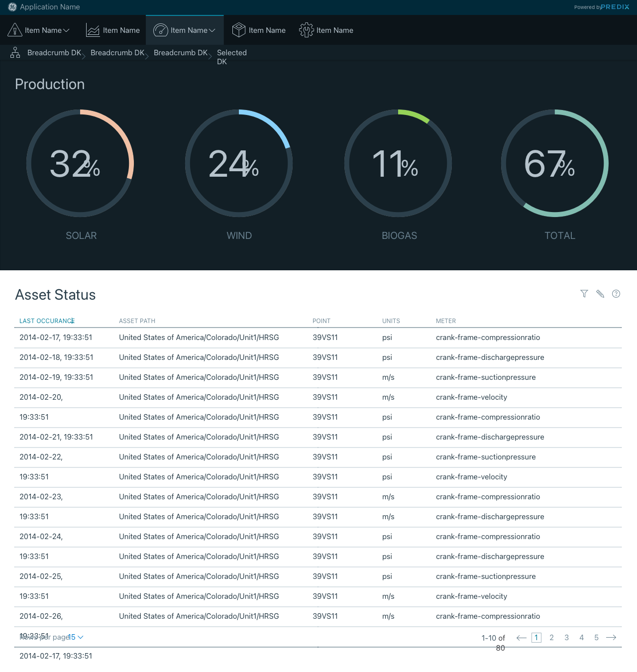Open the rows per page dropdown
Viewport: 637px width, 672px height.
pyautogui.click(x=76, y=637)
